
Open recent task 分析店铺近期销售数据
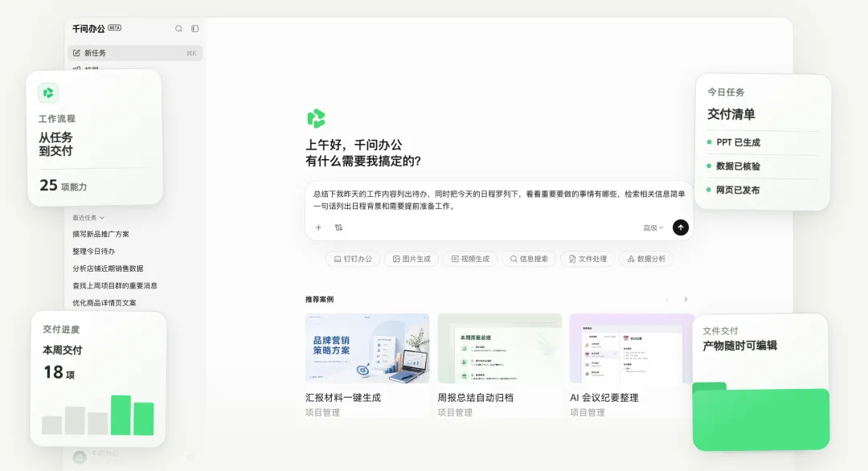pyautogui.click(x=108, y=268)
